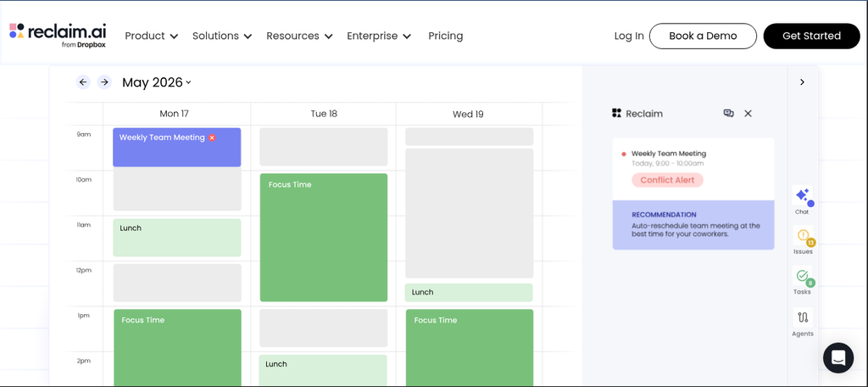Click Book a Demo button

pos(703,36)
